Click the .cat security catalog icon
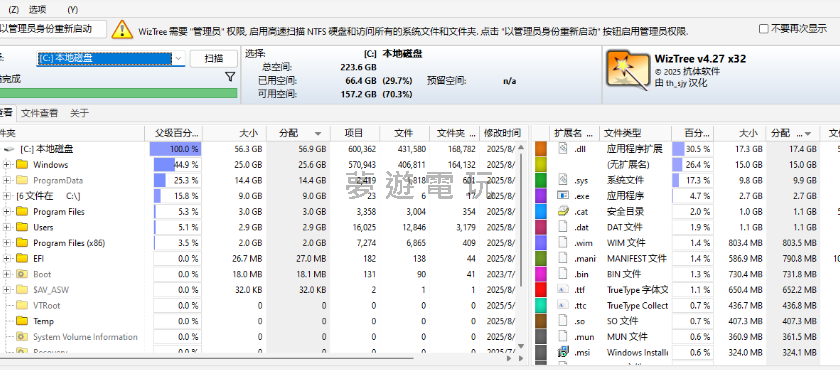 point(562,211)
